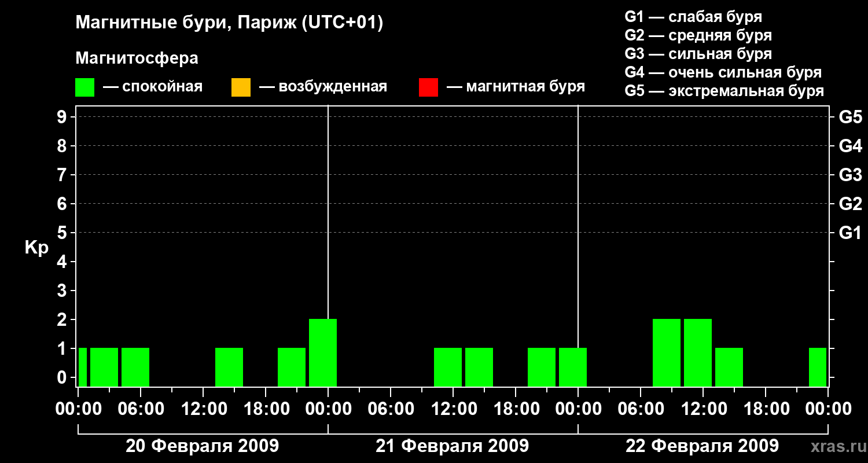Click the Kp 2 bar ending 20 February

[x=323, y=352]
